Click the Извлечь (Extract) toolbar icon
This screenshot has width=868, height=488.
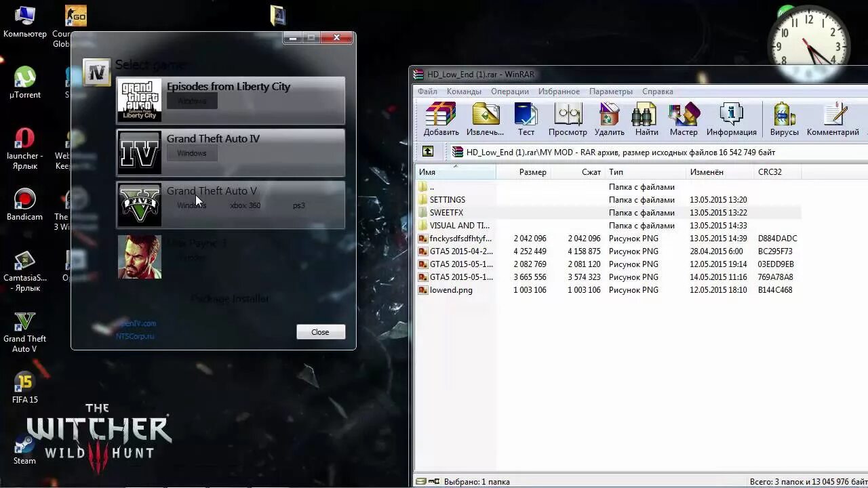pos(485,119)
